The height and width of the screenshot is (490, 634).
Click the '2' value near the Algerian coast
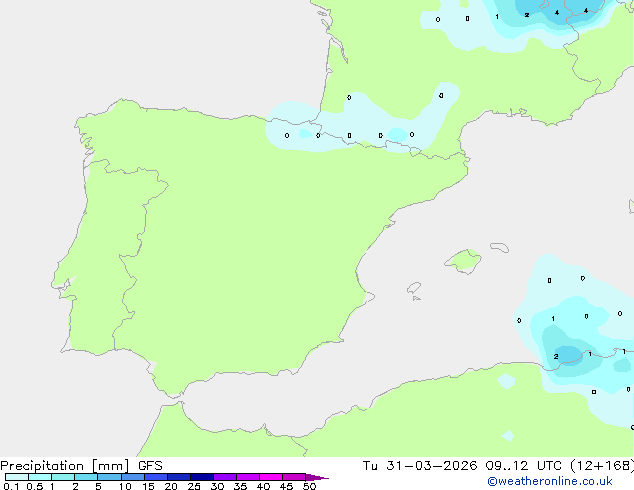click(x=556, y=356)
